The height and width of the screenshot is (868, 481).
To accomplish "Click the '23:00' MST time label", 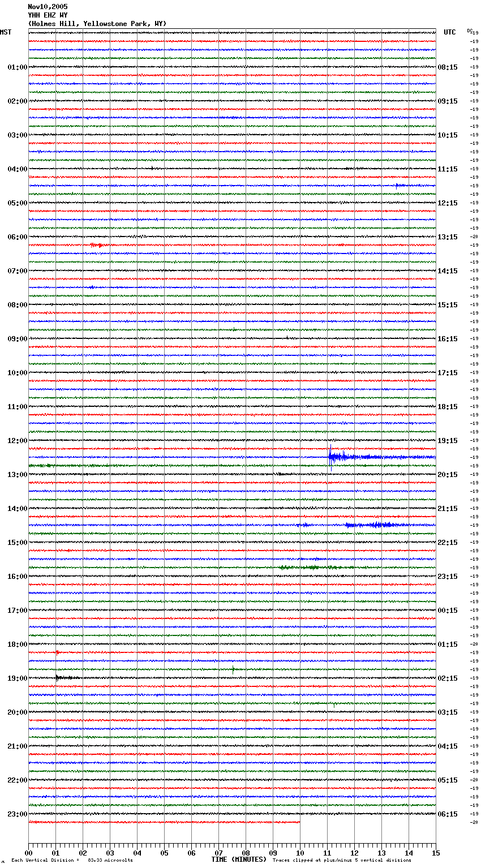I will (18, 814).
